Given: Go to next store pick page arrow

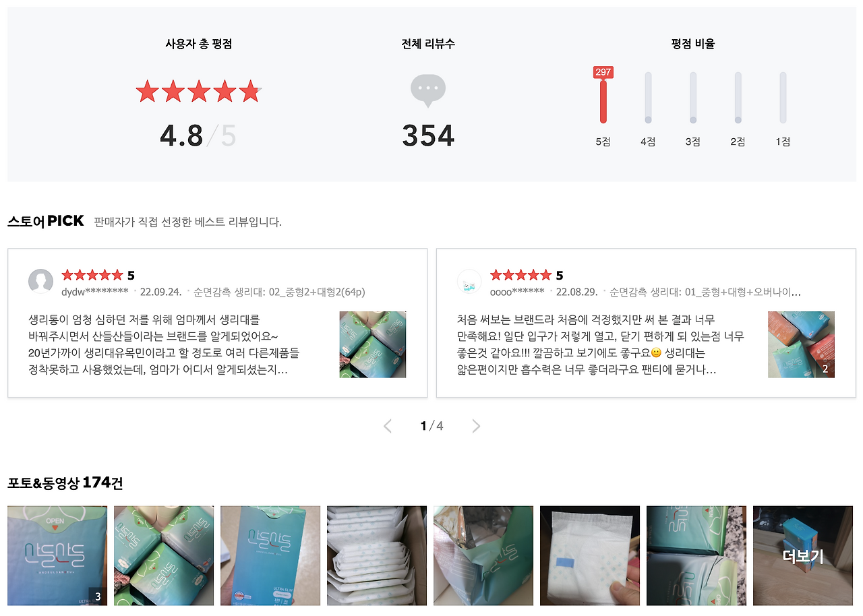Looking at the screenshot, I should pyautogui.click(x=476, y=426).
